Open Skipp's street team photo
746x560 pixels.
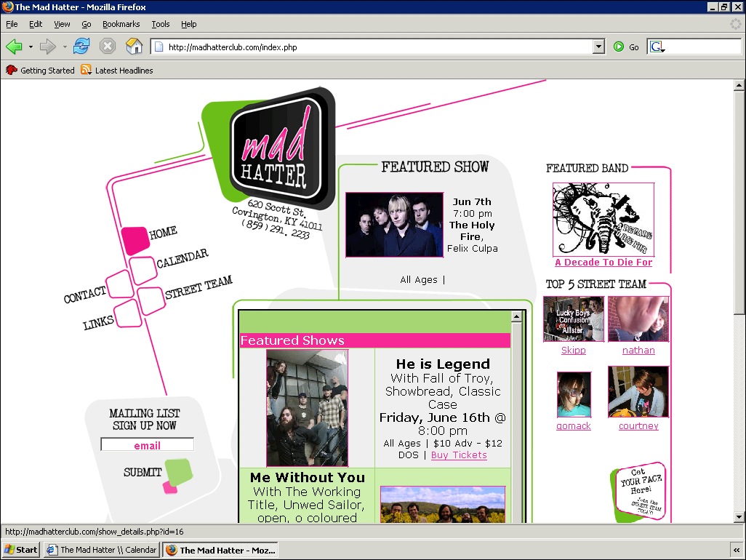tap(574, 319)
